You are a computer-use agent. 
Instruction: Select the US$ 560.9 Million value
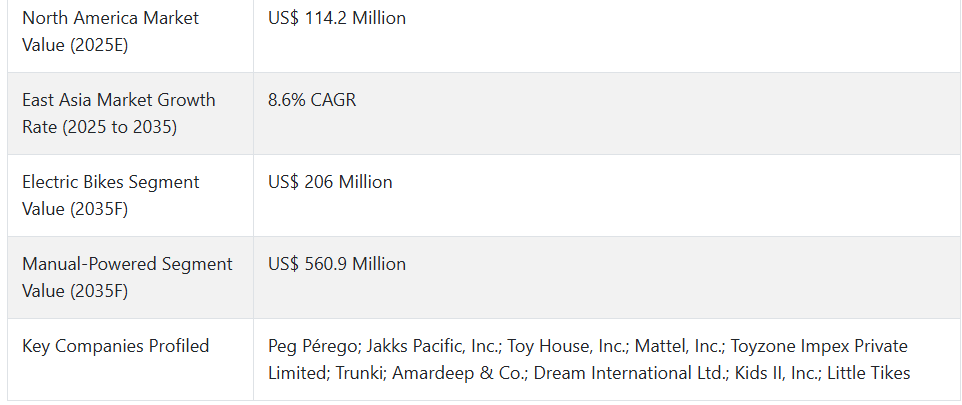click(x=337, y=264)
